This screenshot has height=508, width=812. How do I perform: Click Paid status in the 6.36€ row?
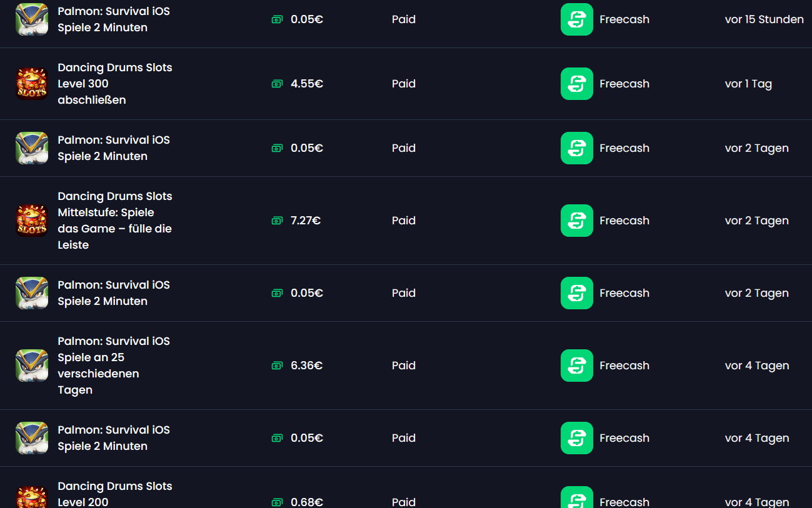point(404,366)
